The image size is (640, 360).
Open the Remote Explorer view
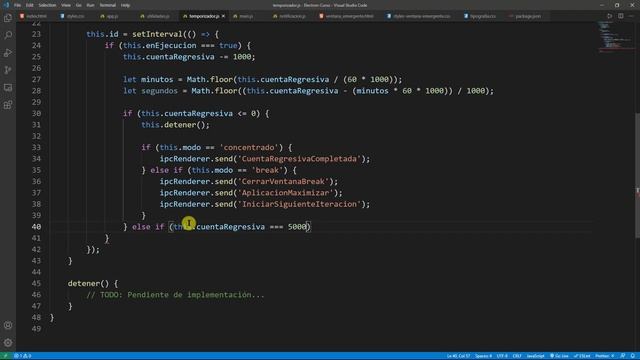8,88
